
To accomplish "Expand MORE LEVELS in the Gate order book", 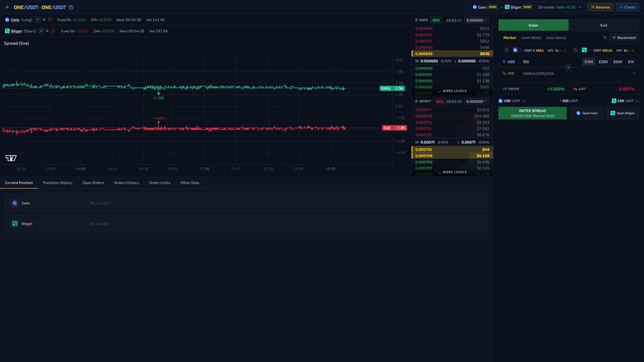I will (452, 91).
